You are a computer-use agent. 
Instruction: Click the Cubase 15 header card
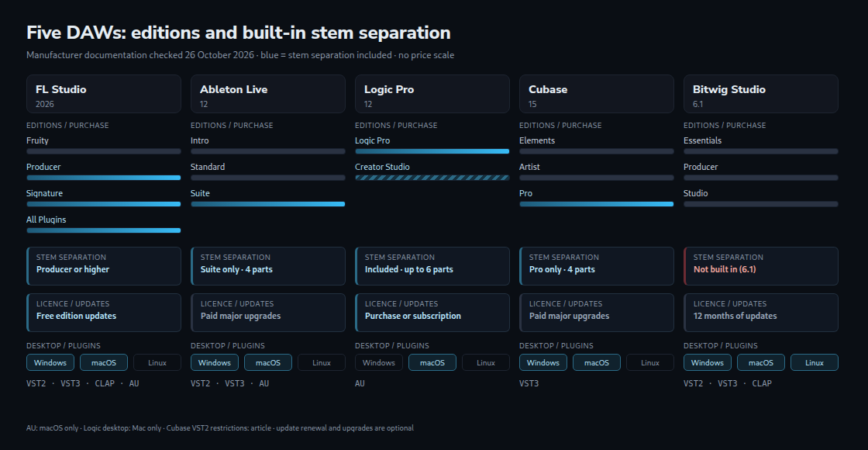[x=597, y=94]
